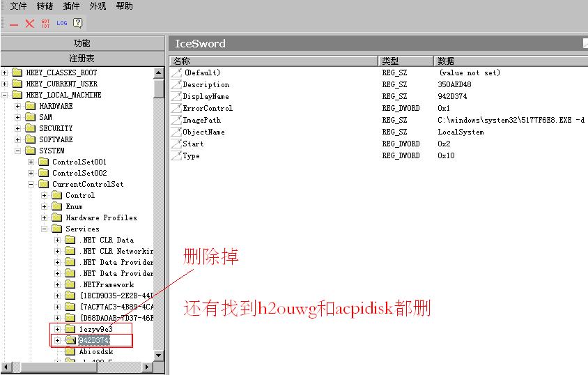Select the SOFTWARE folder icon
This screenshot has height=375, width=588.
click(x=30, y=139)
